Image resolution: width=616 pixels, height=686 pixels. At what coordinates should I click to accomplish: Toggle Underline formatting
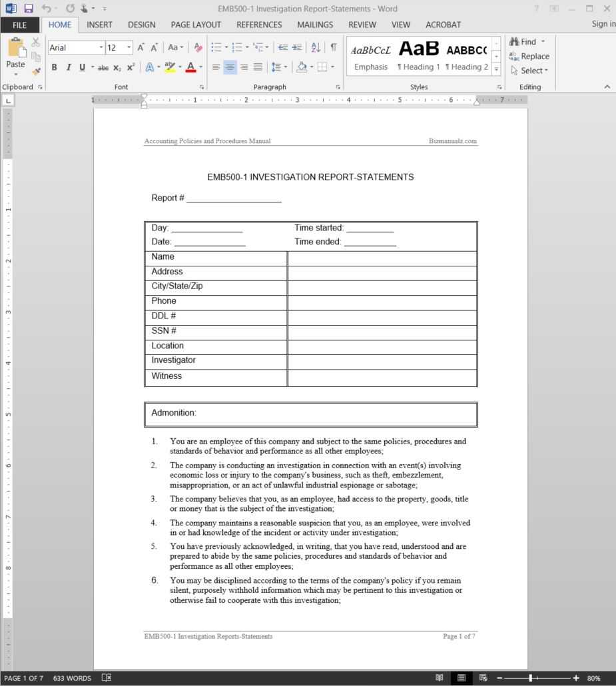(x=83, y=67)
